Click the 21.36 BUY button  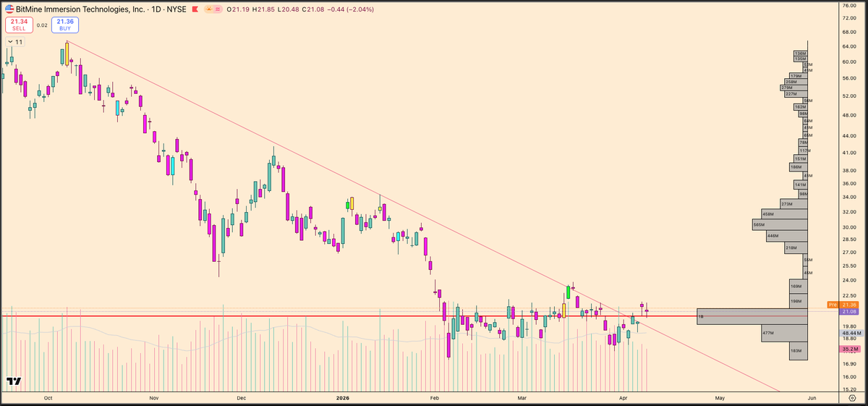click(x=65, y=25)
